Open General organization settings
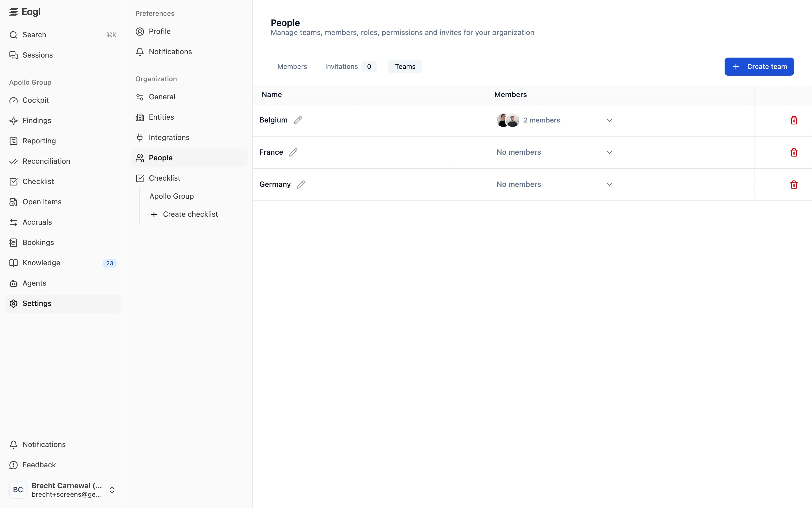 click(189, 97)
